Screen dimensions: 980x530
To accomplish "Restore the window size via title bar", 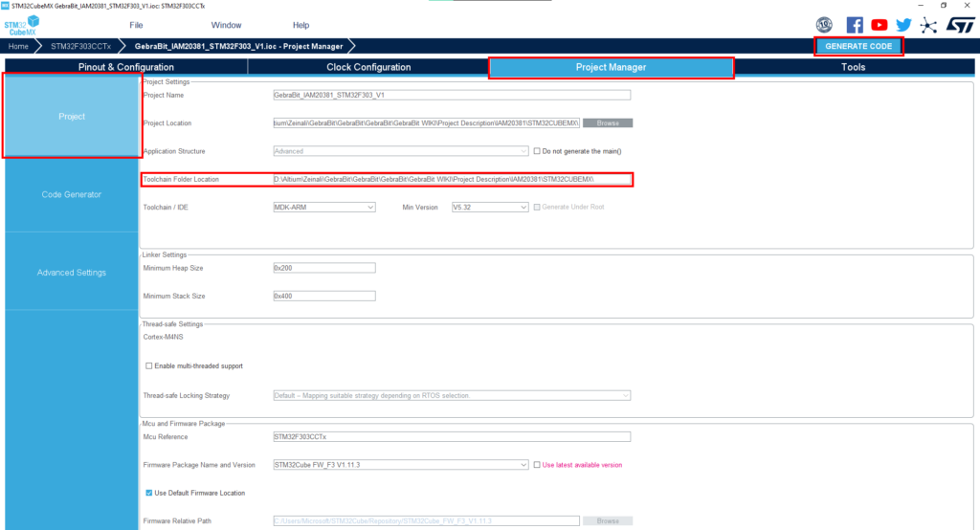I will (944, 5).
